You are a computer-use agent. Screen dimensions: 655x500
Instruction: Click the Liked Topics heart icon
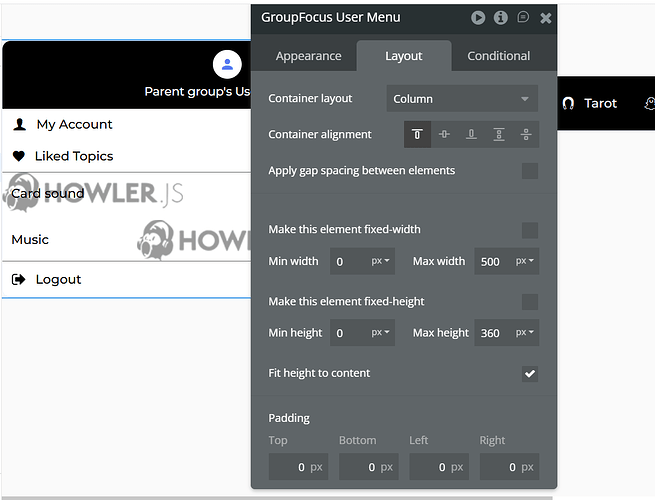[19, 156]
